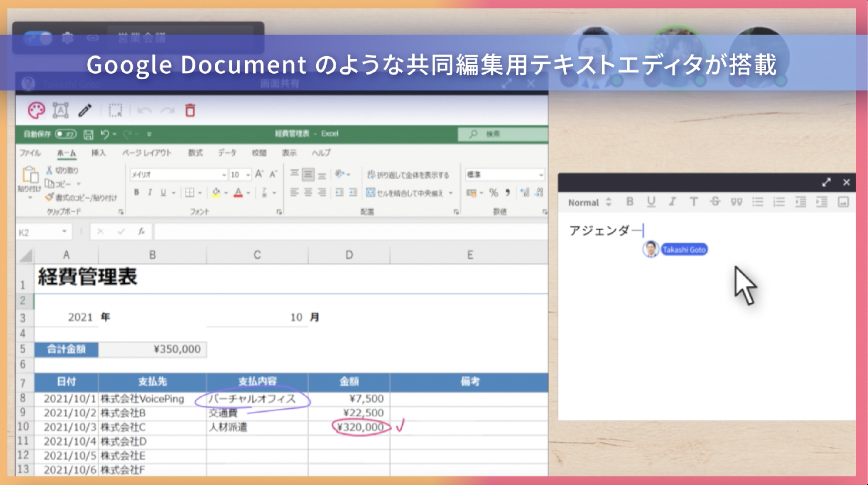Toggle strikethrough in the text editor
Image resolution: width=868 pixels, height=485 pixels.
tap(715, 202)
